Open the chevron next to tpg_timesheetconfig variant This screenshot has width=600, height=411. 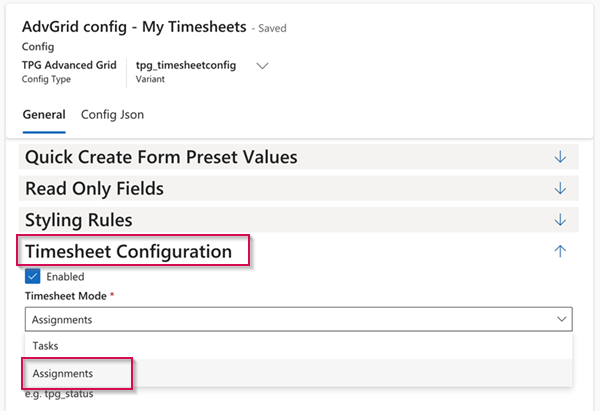[x=263, y=66]
